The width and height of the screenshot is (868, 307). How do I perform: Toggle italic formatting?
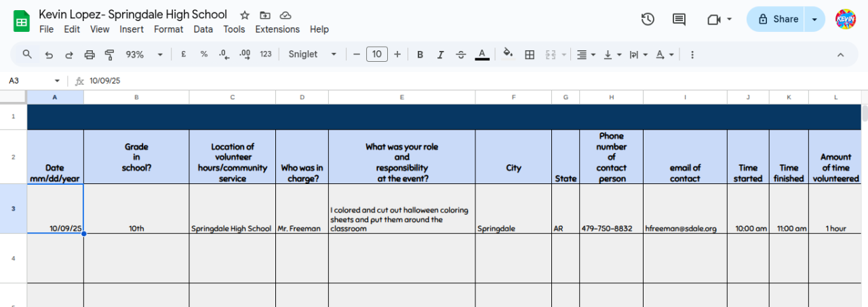tap(440, 54)
